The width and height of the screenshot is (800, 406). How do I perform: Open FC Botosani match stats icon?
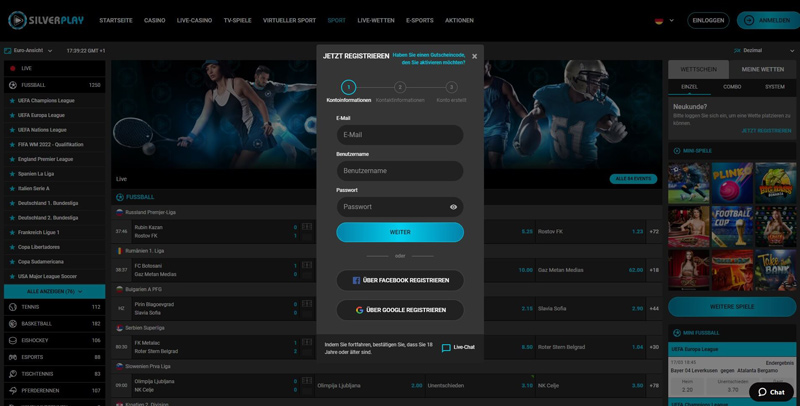(x=307, y=265)
